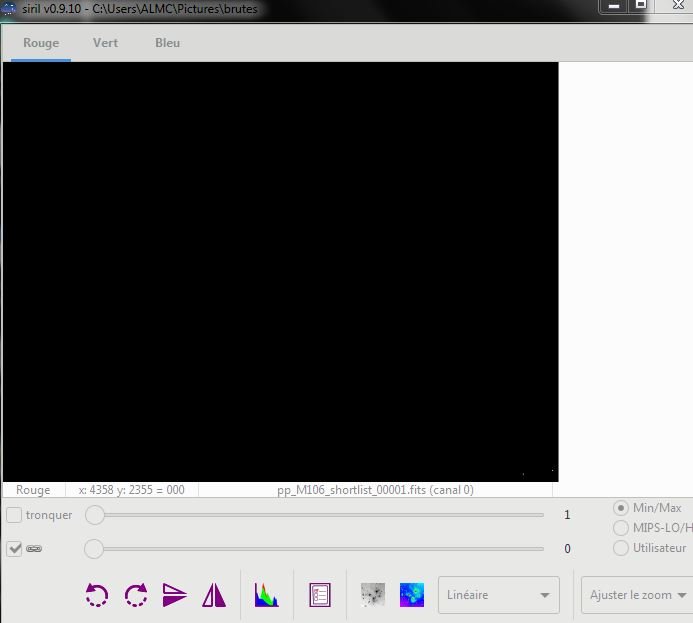Click the upper cutoff slider handle
Screen dimensions: 693x623
pyautogui.click(x=95, y=515)
